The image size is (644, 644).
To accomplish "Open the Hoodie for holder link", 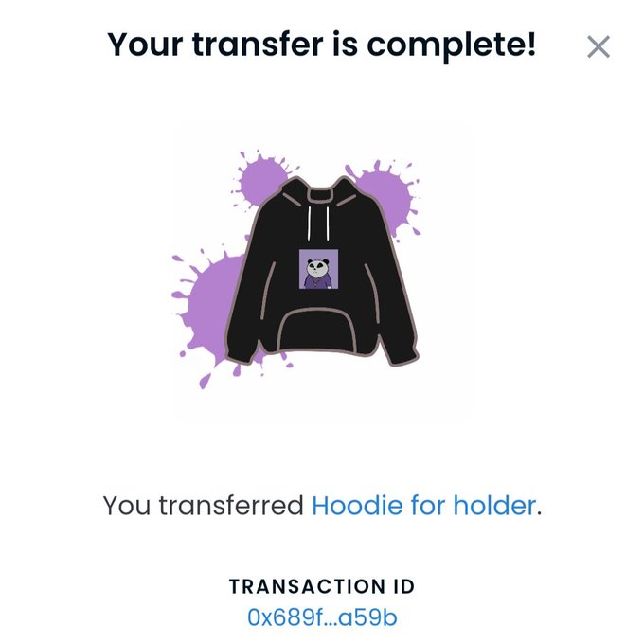I will 424,505.
